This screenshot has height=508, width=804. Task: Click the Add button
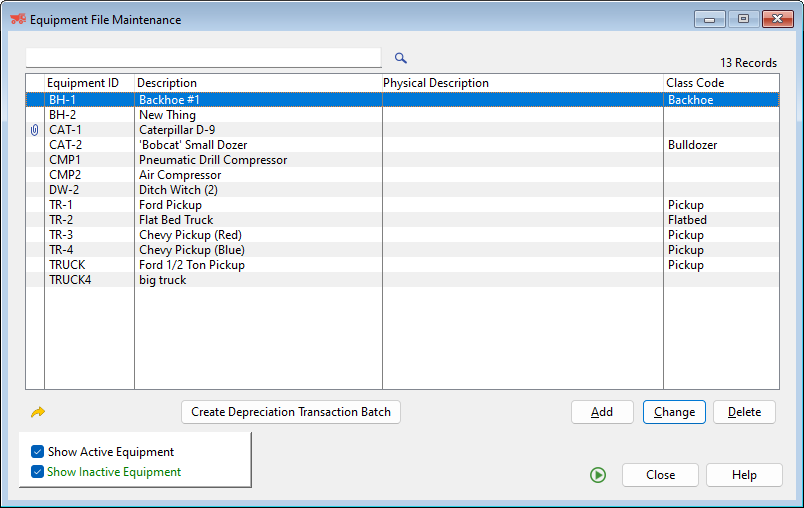pyautogui.click(x=602, y=412)
